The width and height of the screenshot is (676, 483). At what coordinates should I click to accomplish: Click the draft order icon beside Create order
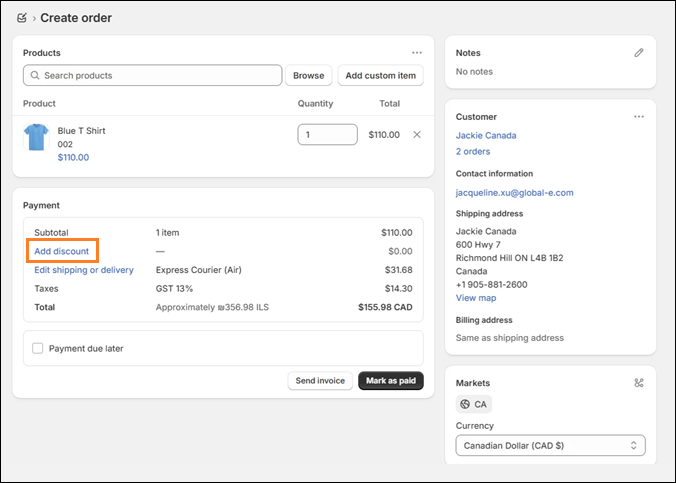(x=22, y=18)
